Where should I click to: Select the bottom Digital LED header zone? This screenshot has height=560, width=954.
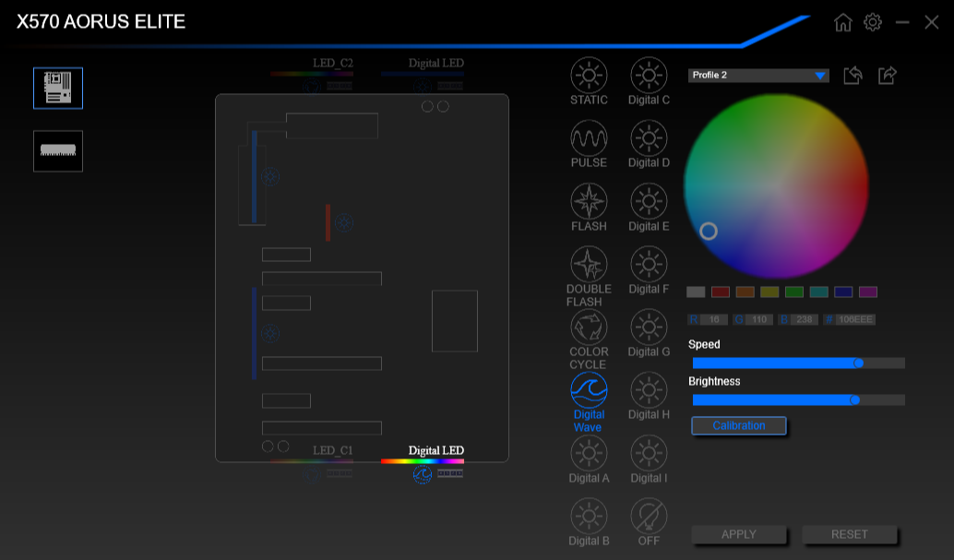tap(423, 463)
